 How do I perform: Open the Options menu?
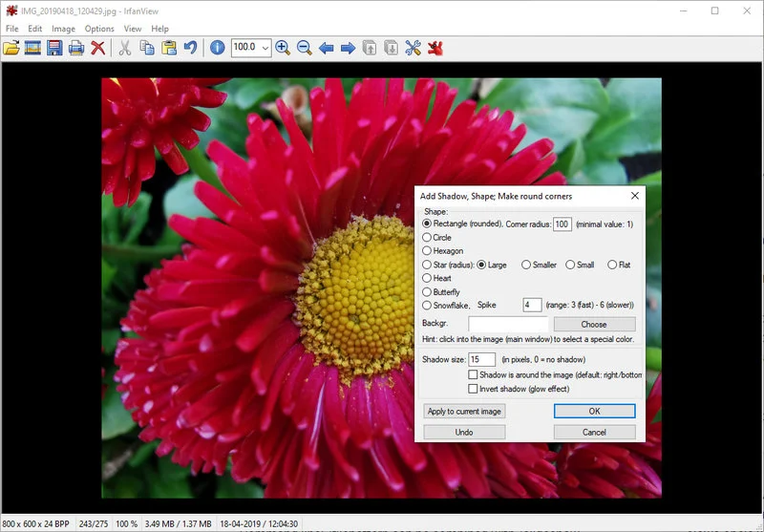pos(99,29)
